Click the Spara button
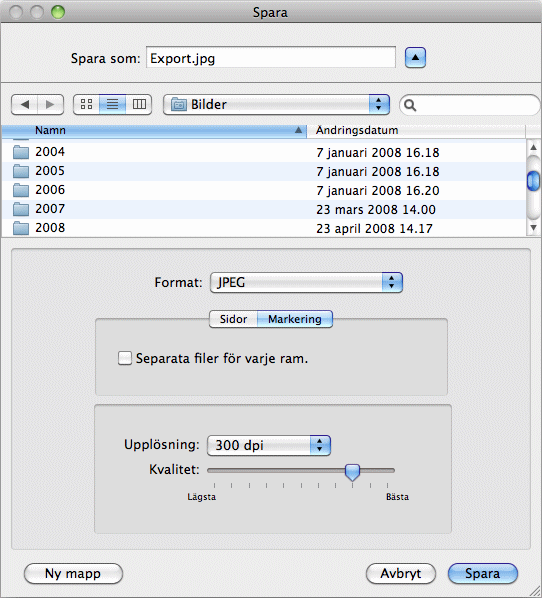This screenshot has width=542, height=598. click(x=482, y=574)
